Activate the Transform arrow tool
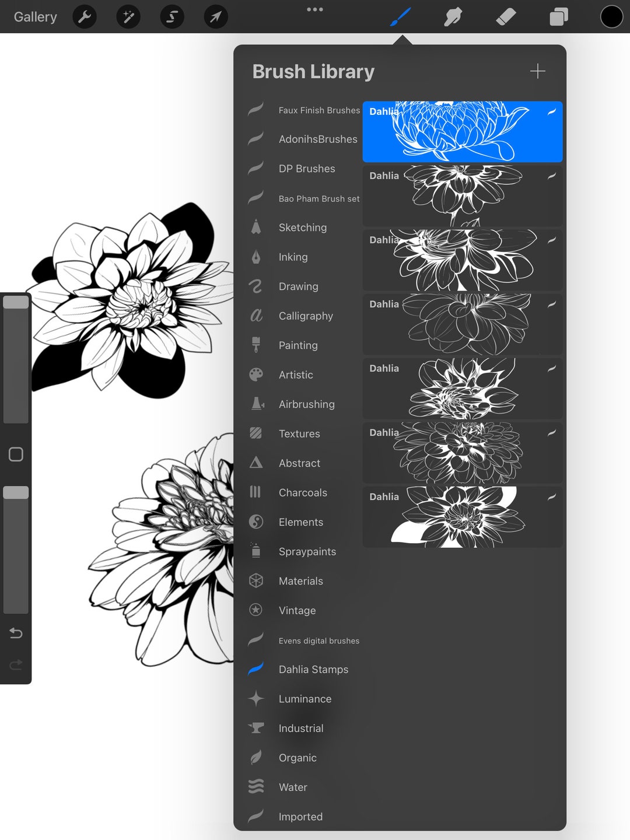 click(x=216, y=17)
